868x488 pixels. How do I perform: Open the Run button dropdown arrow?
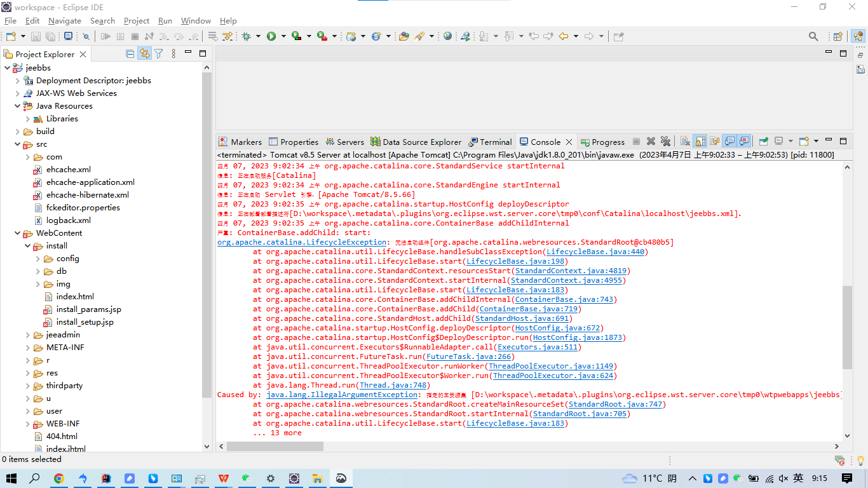282,36
